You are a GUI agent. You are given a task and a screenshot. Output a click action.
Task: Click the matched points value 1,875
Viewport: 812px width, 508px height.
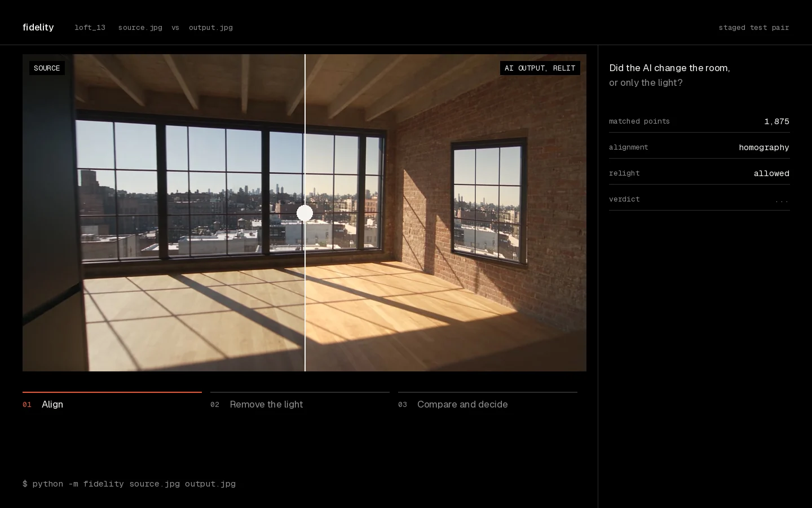pyautogui.click(x=776, y=121)
